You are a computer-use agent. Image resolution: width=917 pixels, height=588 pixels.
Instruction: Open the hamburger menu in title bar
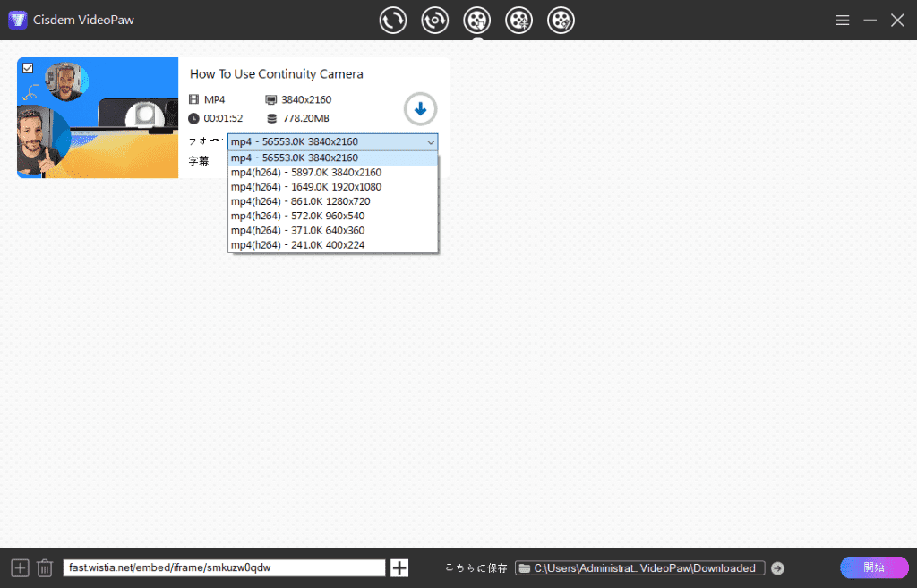[x=843, y=20]
